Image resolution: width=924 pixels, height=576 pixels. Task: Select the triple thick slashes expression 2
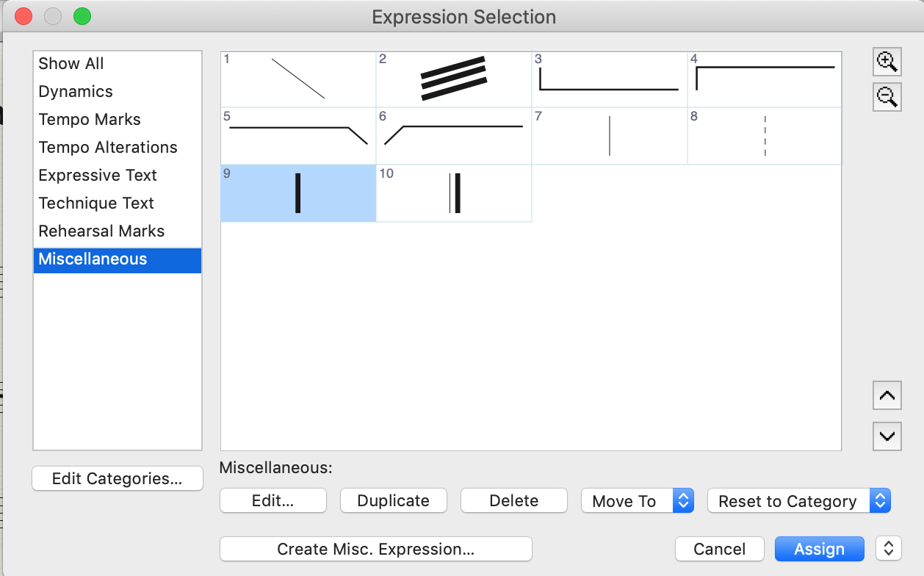pos(454,79)
